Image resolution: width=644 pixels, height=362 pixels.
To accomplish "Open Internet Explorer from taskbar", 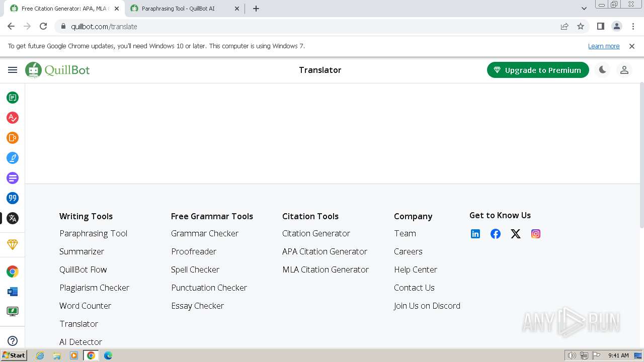I will (x=40, y=355).
